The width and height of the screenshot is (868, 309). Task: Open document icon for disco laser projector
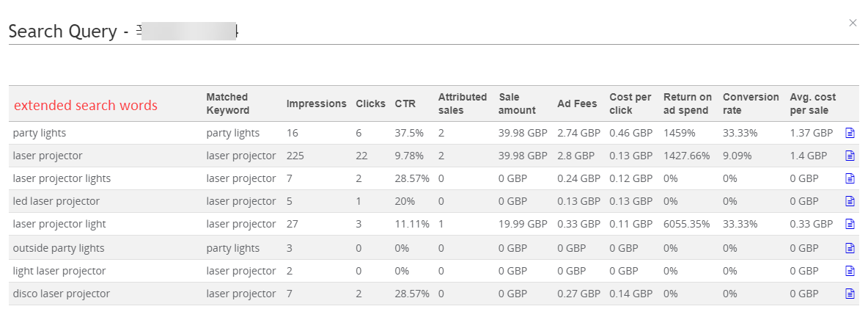tap(850, 294)
